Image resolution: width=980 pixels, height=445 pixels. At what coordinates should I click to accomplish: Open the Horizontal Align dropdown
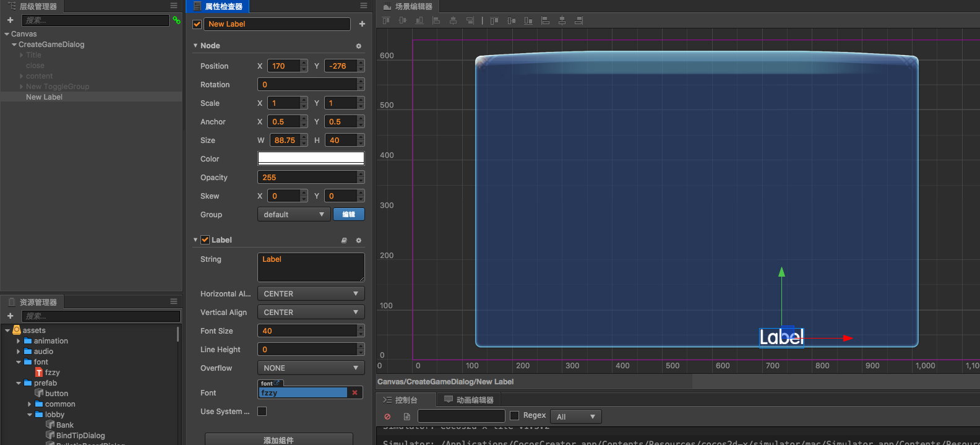(x=311, y=294)
